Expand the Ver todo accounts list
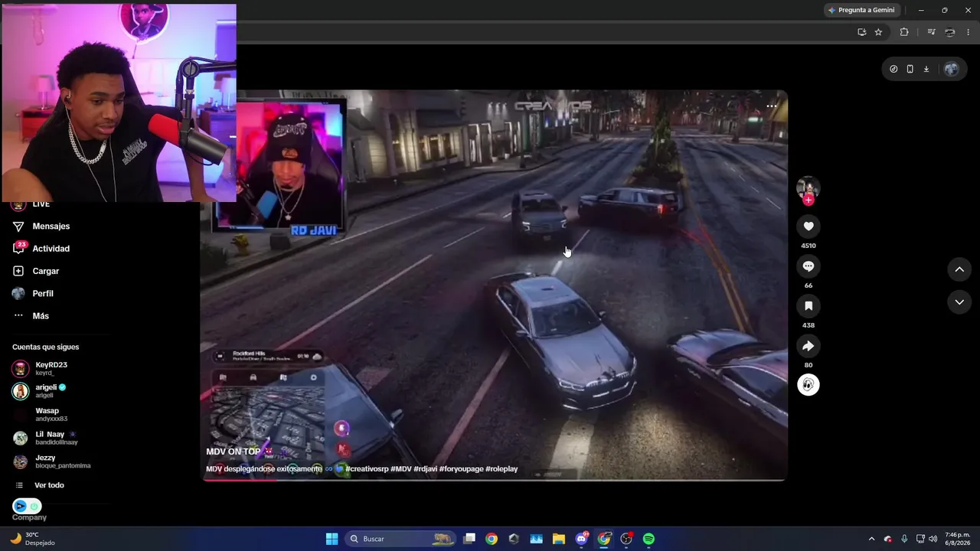This screenshot has height=551, width=980. tap(49, 485)
